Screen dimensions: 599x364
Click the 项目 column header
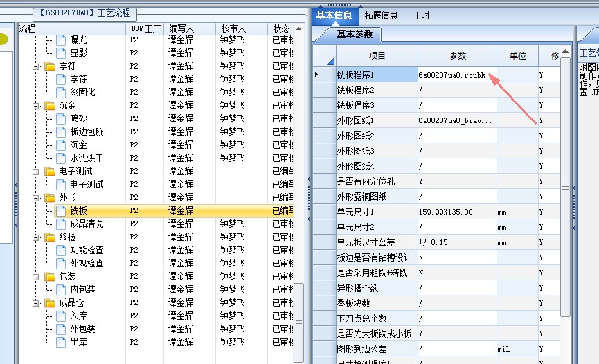point(377,56)
